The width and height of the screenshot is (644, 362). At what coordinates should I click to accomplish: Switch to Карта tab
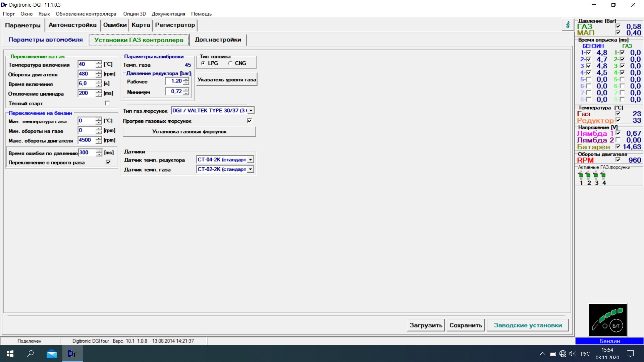(x=141, y=25)
